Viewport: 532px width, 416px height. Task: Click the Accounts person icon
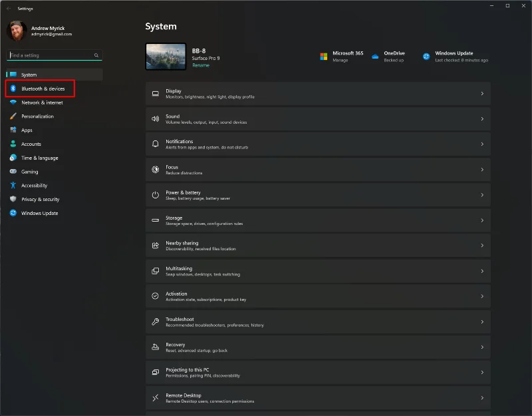(13, 144)
